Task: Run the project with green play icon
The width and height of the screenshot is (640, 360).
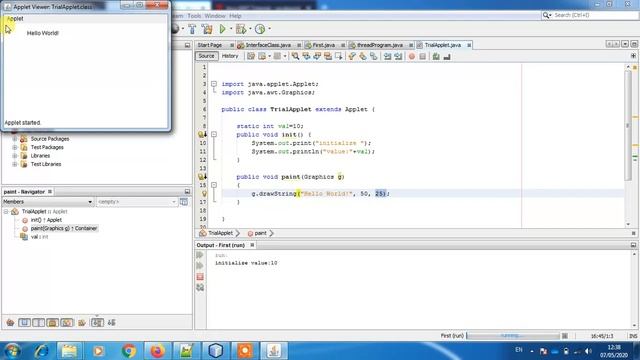Action: pyautogui.click(x=222, y=29)
